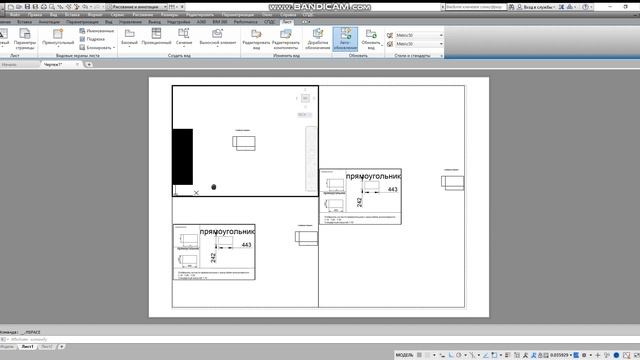Click the Plot (print) icon in quick access toolbar
Screen dimensions: 640x360
click(x=44, y=7)
